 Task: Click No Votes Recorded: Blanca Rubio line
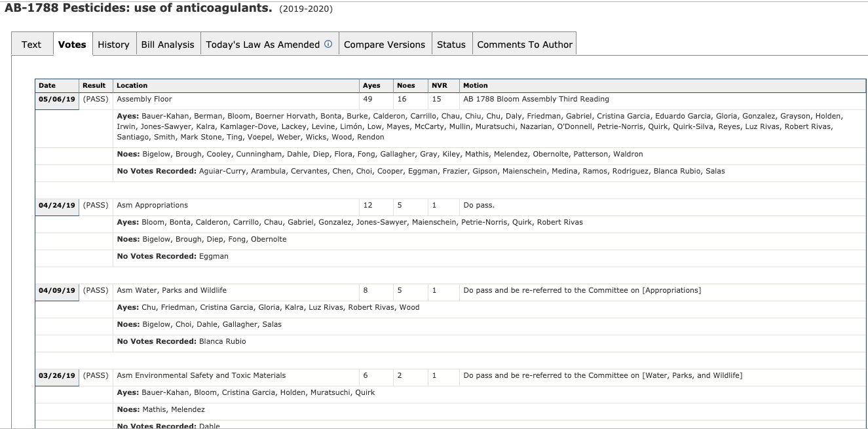(x=181, y=342)
